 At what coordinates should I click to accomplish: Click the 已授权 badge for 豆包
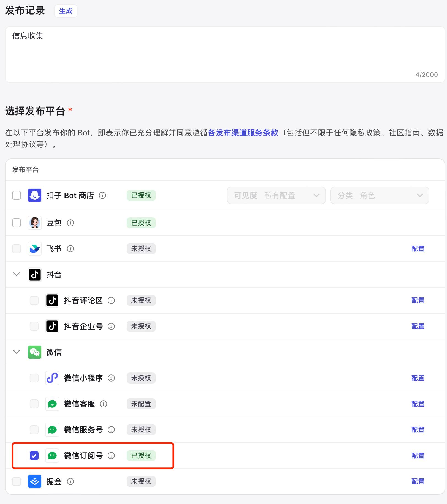(x=141, y=223)
